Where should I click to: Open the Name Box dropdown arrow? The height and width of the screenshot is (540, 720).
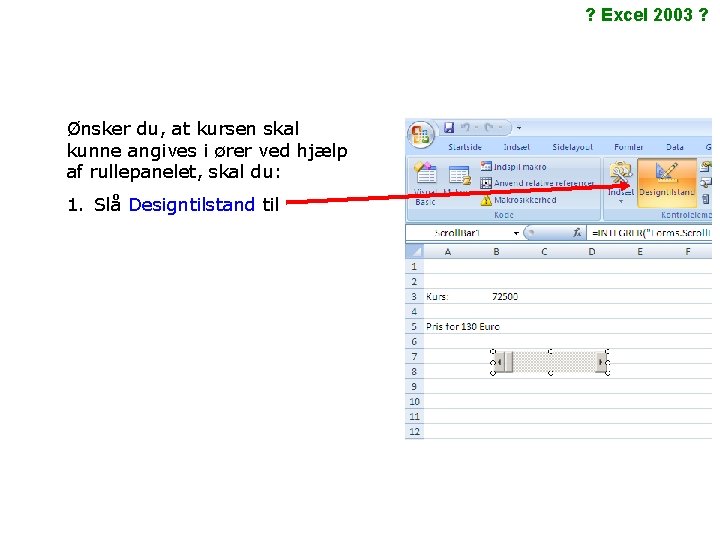pos(516,233)
